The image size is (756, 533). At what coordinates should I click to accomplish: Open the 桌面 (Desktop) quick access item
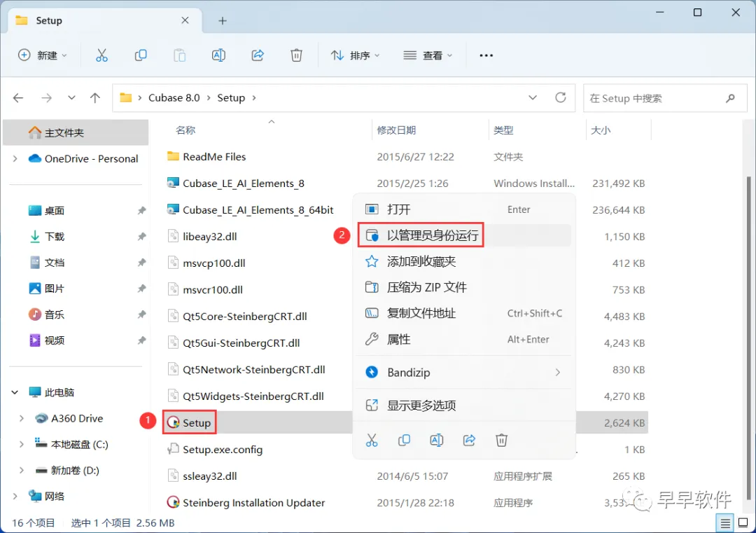[x=54, y=211]
